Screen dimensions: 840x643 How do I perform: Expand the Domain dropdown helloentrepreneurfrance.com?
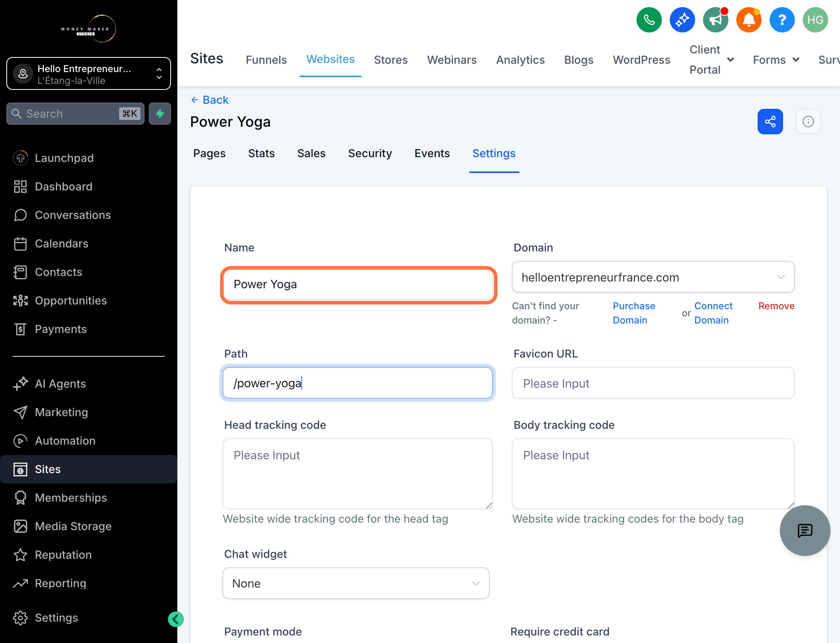[653, 277]
